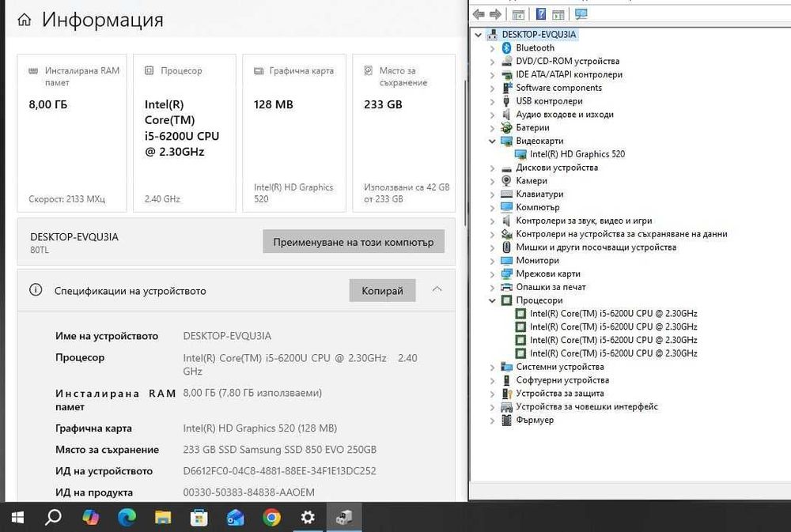Open File Explorer from the taskbar
The image size is (791, 532).
pyautogui.click(x=162, y=518)
